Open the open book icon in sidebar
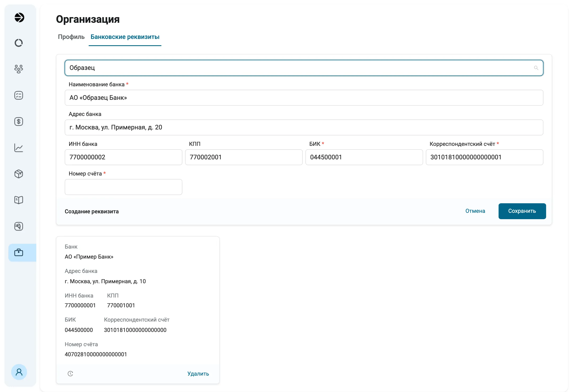 pyautogui.click(x=19, y=200)
